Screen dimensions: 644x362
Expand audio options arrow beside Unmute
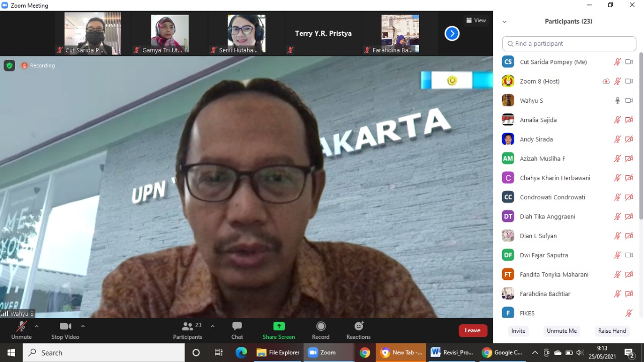pos(37,326)
